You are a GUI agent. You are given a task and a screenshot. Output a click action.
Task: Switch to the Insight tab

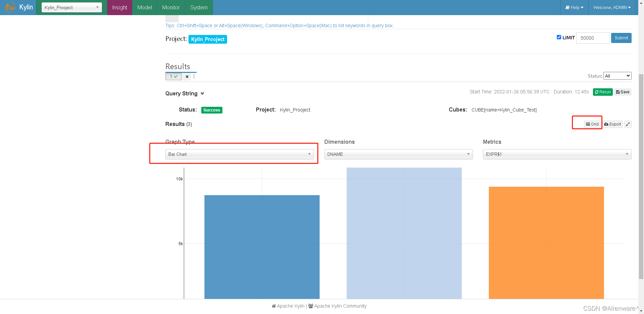(120, 7)
